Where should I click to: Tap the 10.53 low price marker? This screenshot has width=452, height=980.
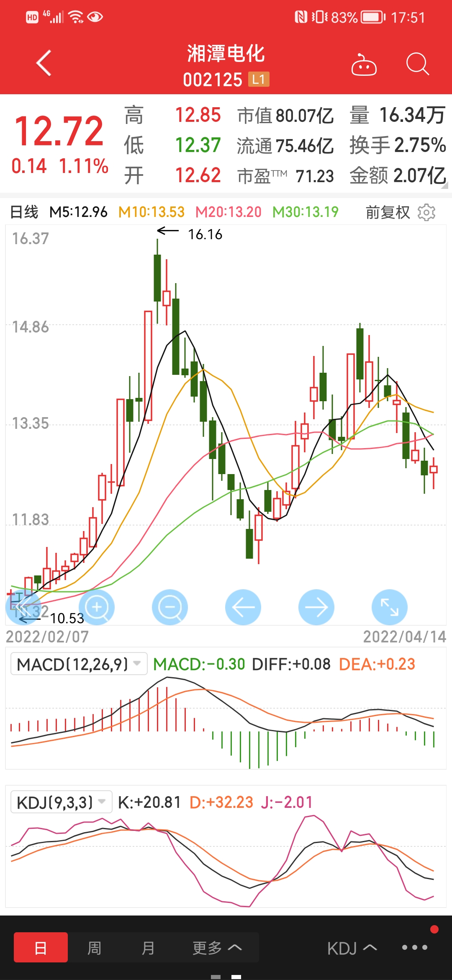coord(67,618)
